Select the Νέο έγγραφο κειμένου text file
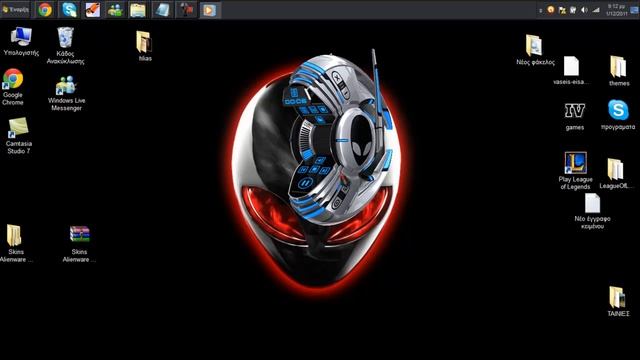This screenshot has height=360, width=640. click(592, 211)
